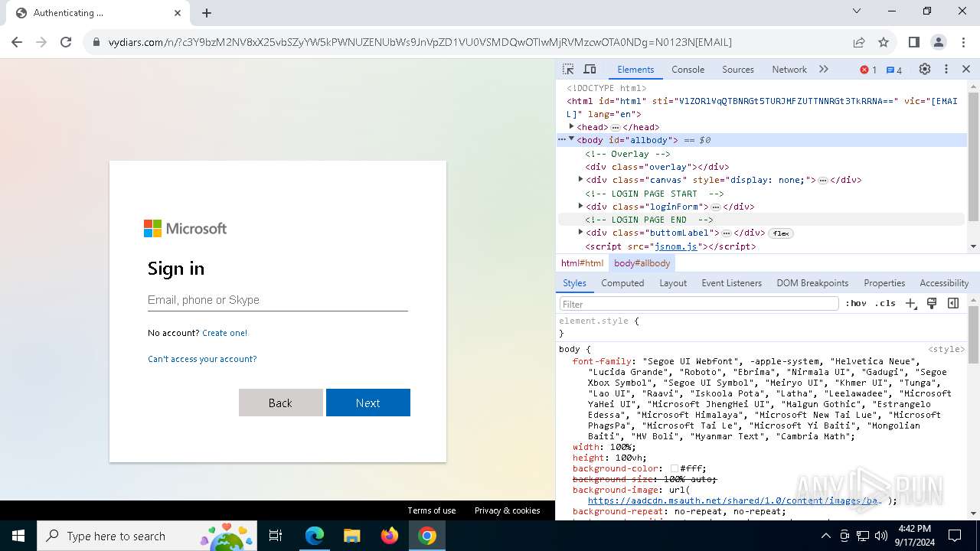
Task: Open the jsnom.js script link
Action: click(676, 246)
